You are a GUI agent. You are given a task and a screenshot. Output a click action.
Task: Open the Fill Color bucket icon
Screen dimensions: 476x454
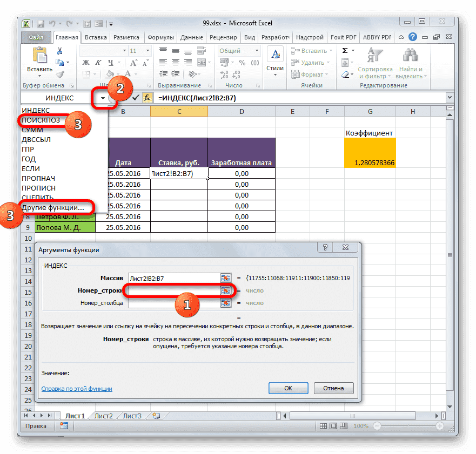[110, 74]
